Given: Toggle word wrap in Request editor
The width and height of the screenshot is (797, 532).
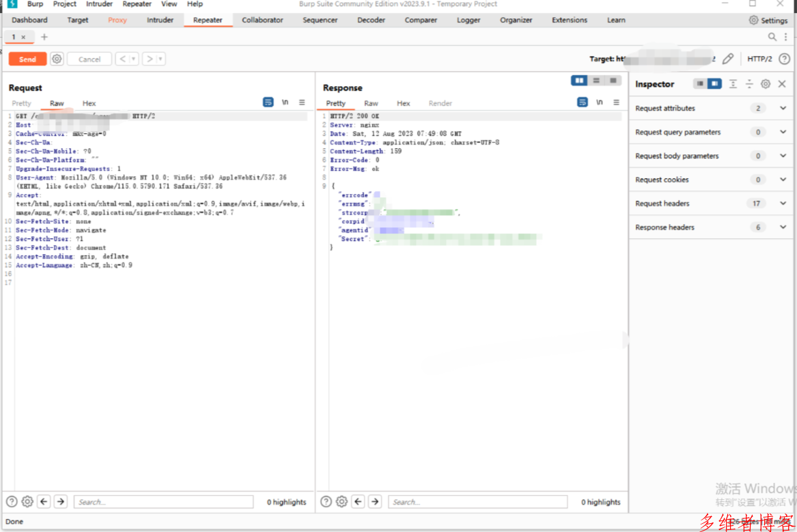Looking at the screenshot, I should (x=268, y=102).
